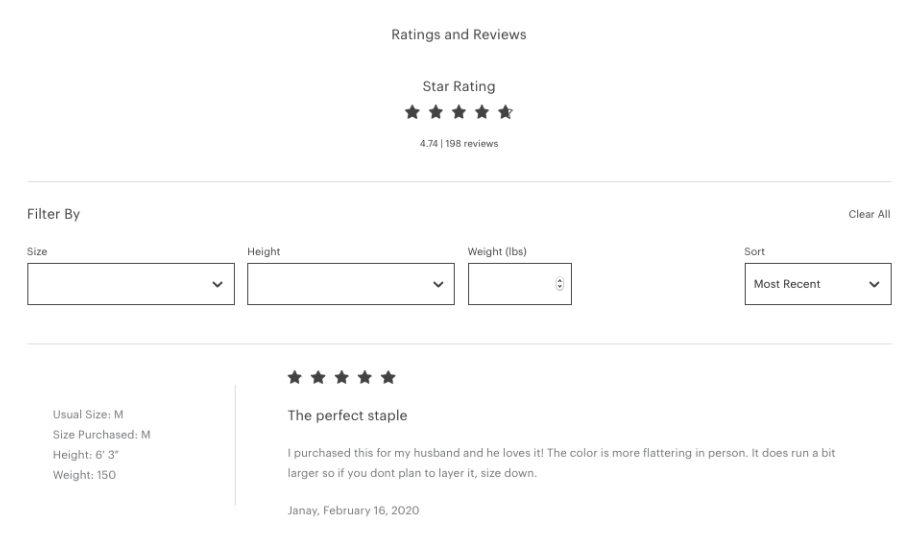Click the third star of Janay's review
Screen dimensions: 914x540
pos(342,377)
